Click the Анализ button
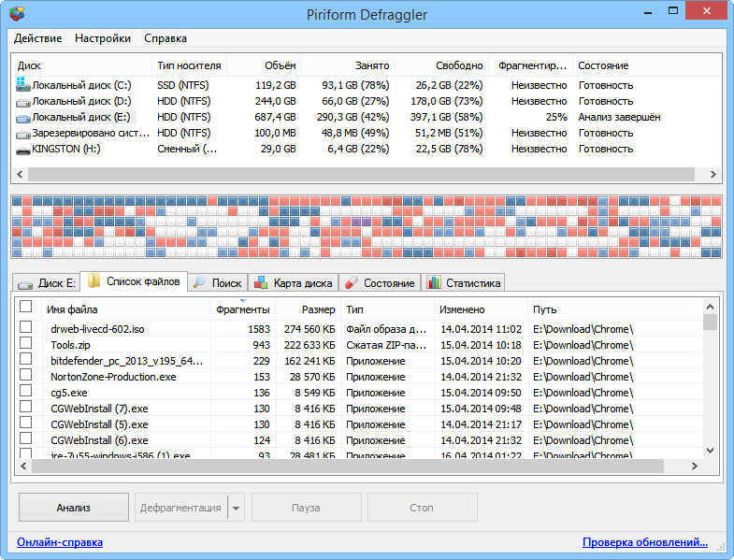The width and height of the screenshot is (734, 560). click(74, 508)
